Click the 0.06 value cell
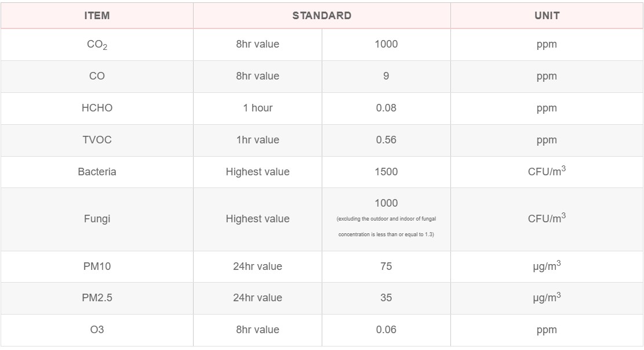 (x=386, y=330)
